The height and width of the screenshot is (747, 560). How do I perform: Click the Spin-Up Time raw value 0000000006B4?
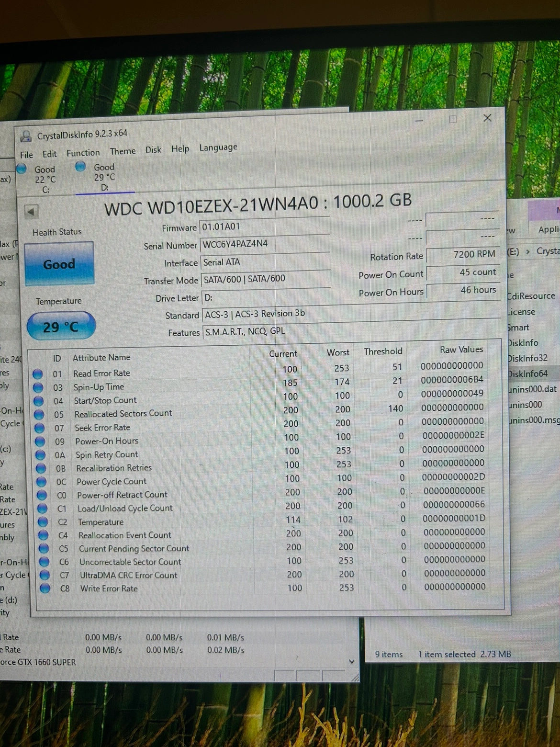click(452, 380)
